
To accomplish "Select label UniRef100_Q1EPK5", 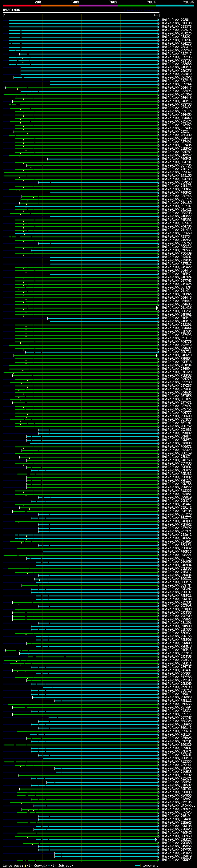I will (177, 149).
